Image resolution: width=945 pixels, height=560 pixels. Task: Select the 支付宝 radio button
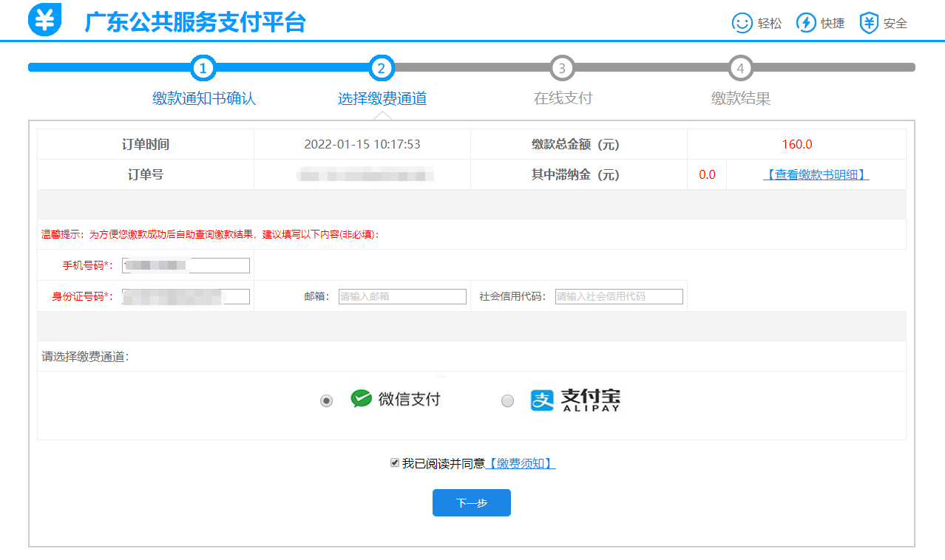pos(507,401)
